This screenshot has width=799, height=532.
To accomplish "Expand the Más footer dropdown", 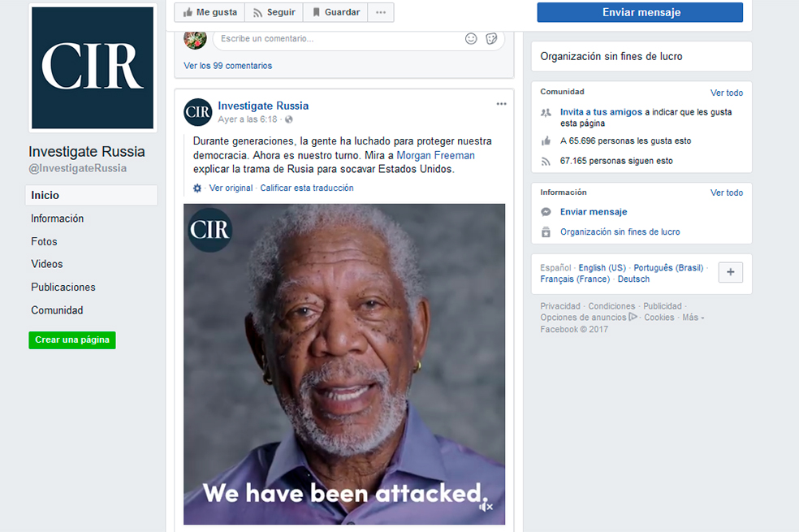I will (x=693, y=318).
